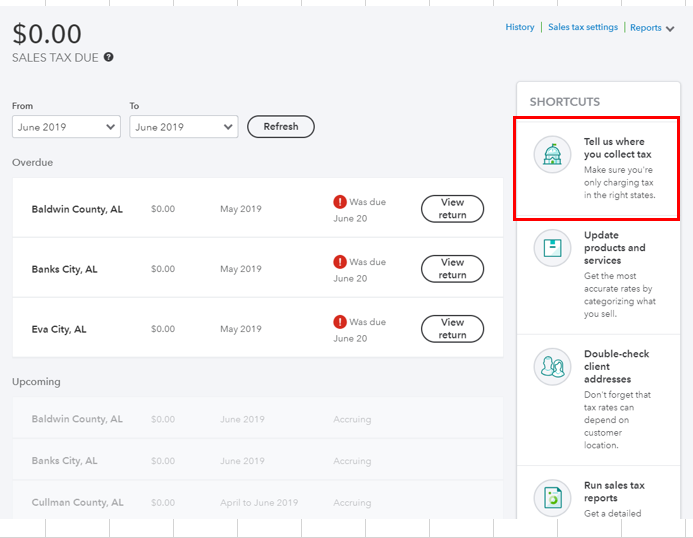Click May 2019 in Baldwin County overdue row
This screenshot has height=538, width=693.
coord(241,209)
